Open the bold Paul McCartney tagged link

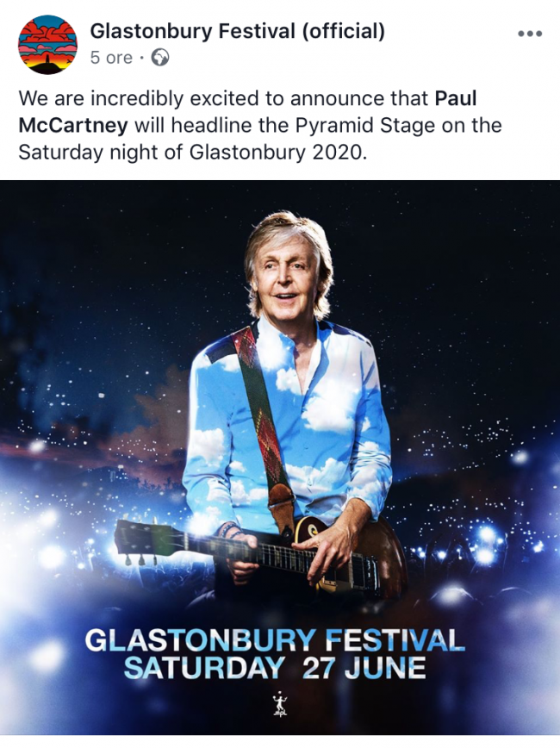[247, 112]
